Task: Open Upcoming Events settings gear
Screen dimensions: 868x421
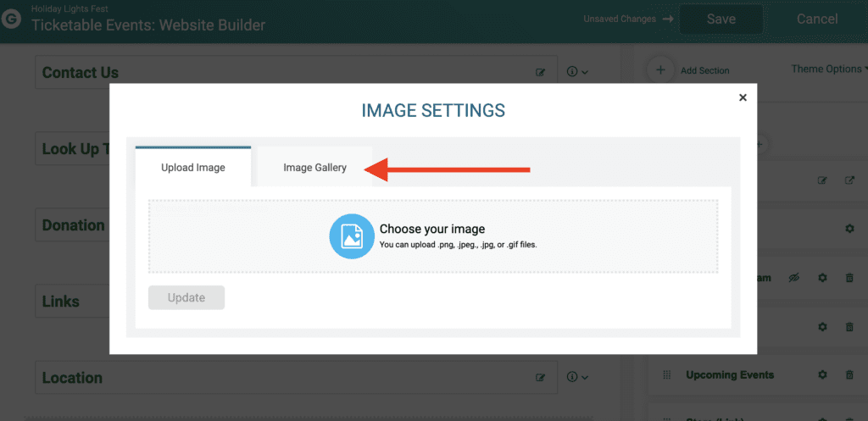Action: [x=822, y=375]
